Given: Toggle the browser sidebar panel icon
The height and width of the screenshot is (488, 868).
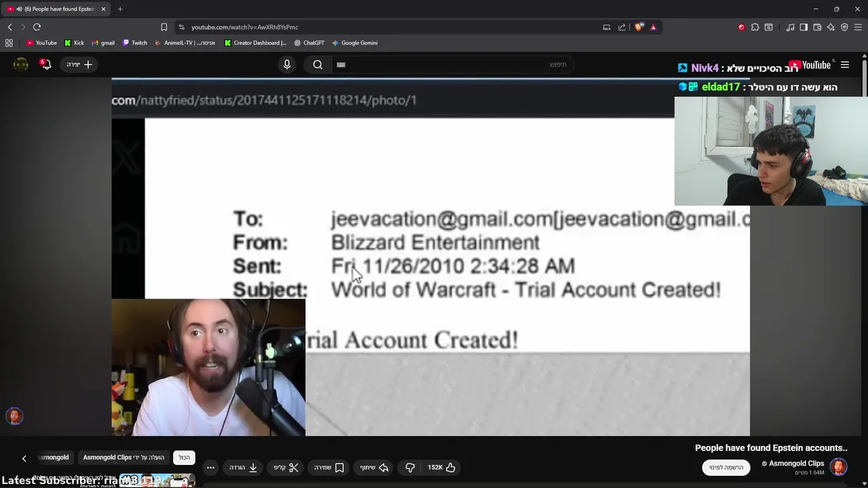Looking at the screenshot, I should [x=804, y=27].
